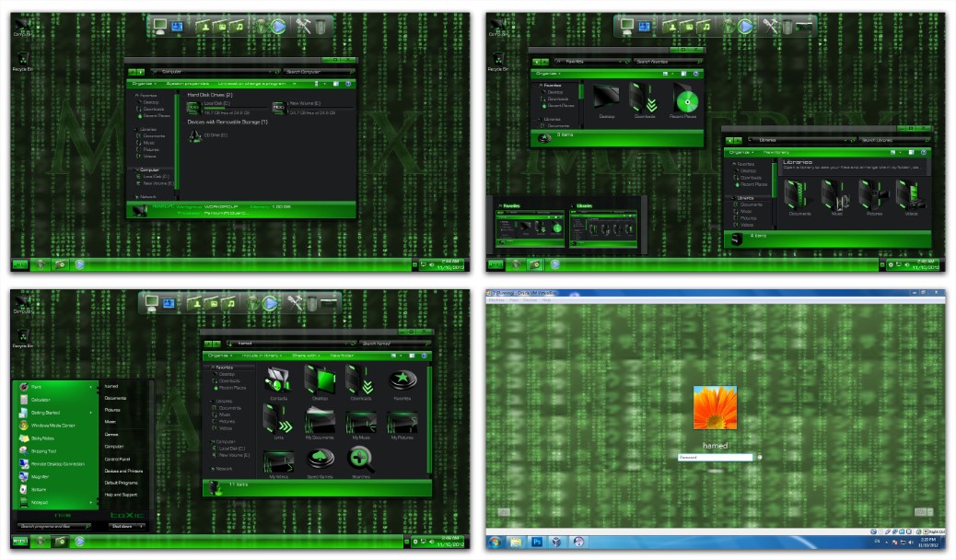Launch Calculator from the Start menu
This screenshot has height=560, width=956.
tap(40, 400)
